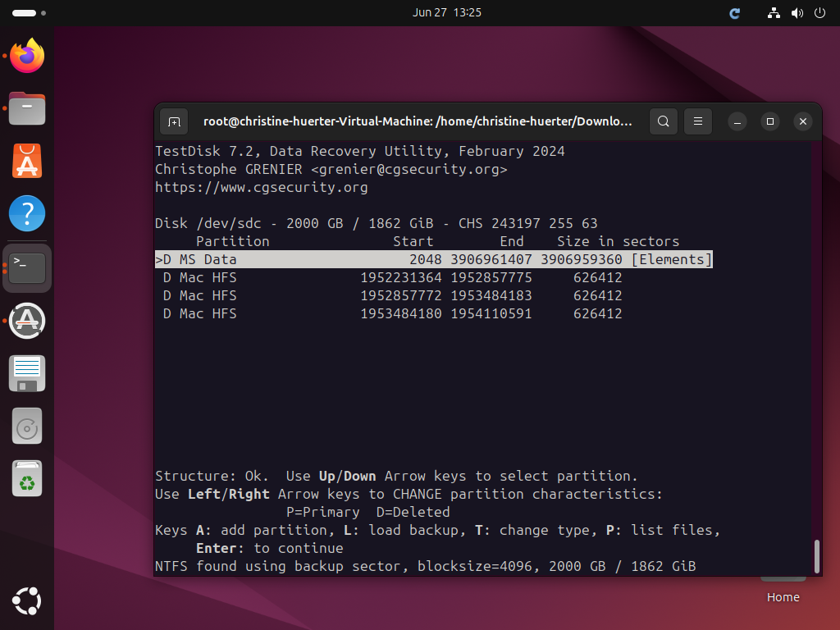Click the update refresh icon in top bar

735,13
